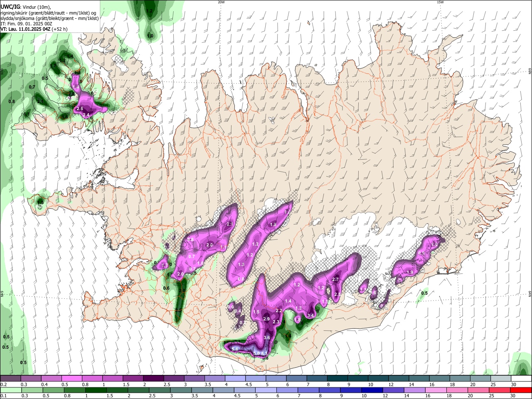Click the 'rigning/skúrir' description line
Screen dimensions: 532x399
pos(49,12)
